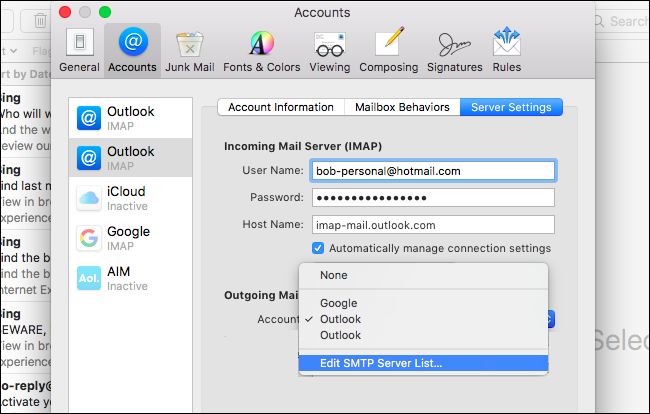The width and height of the screenshot is (650, 414).
Task: Open Fonts & Colors preferences
Action: click(262, 50)
